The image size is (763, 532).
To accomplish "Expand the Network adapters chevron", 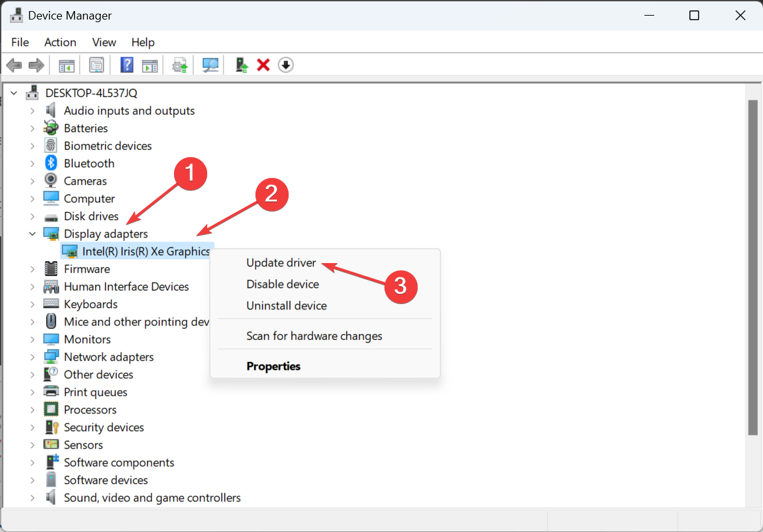I will click(32, 356).
